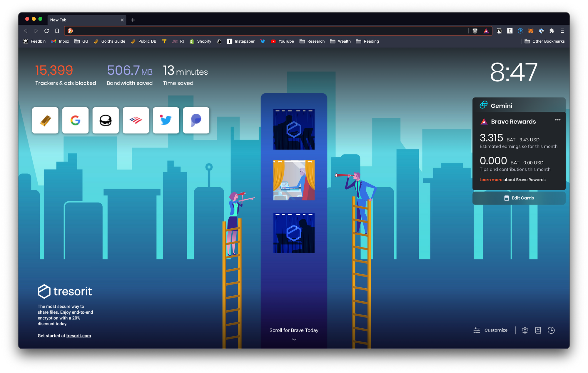The image size is (588, 373).
Task: Open bookmarks icon at bottom right
Action: (538, 330)
